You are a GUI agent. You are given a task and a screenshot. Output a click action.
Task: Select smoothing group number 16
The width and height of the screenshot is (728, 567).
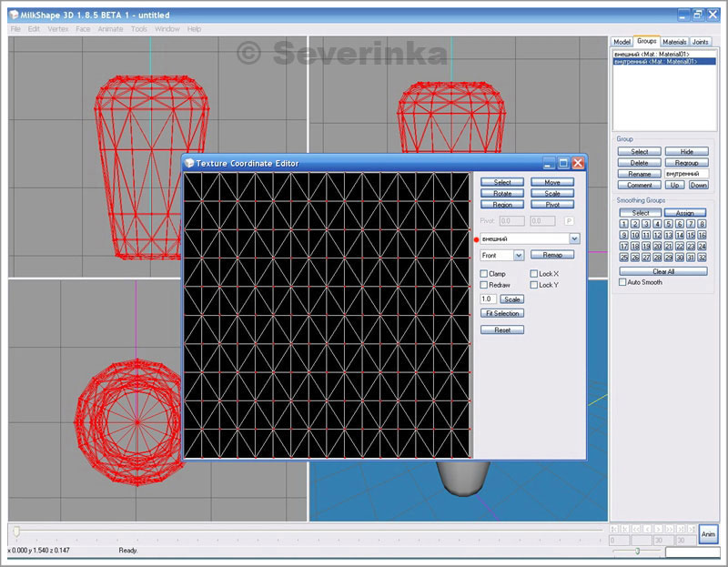[x=702, y=235]
